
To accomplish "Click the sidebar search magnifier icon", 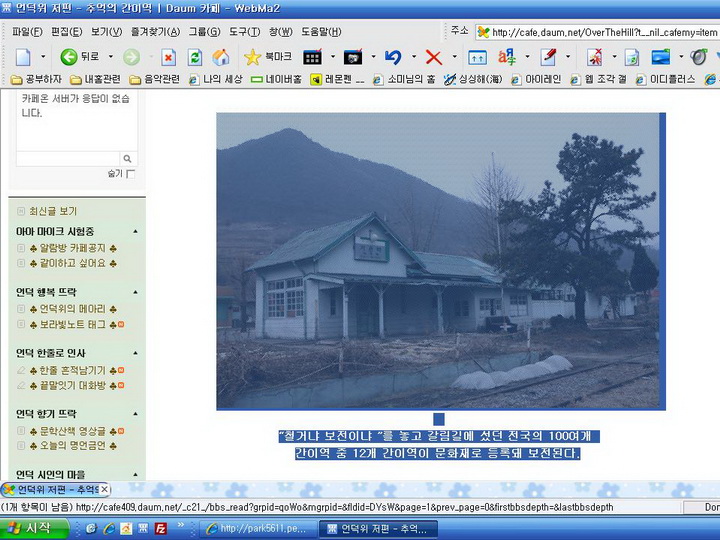I will point(128,159).
